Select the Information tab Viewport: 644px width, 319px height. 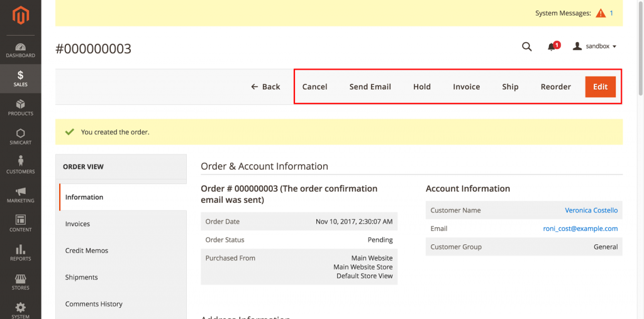coord(123,197)
